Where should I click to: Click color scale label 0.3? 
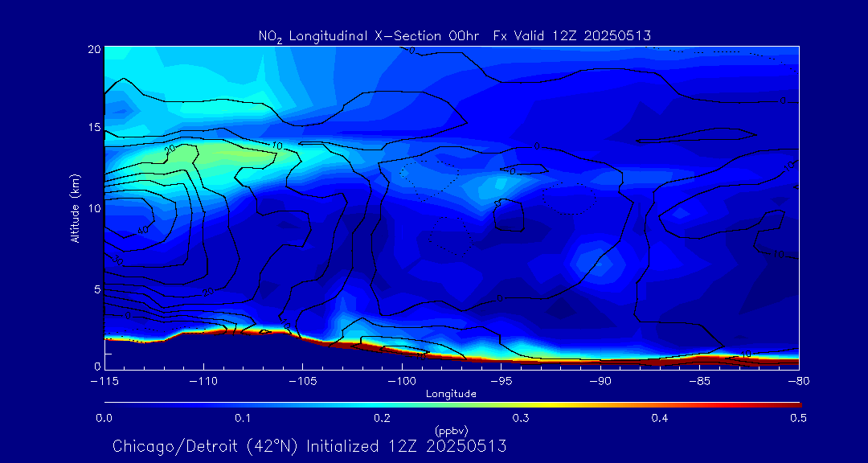[521, 419]
